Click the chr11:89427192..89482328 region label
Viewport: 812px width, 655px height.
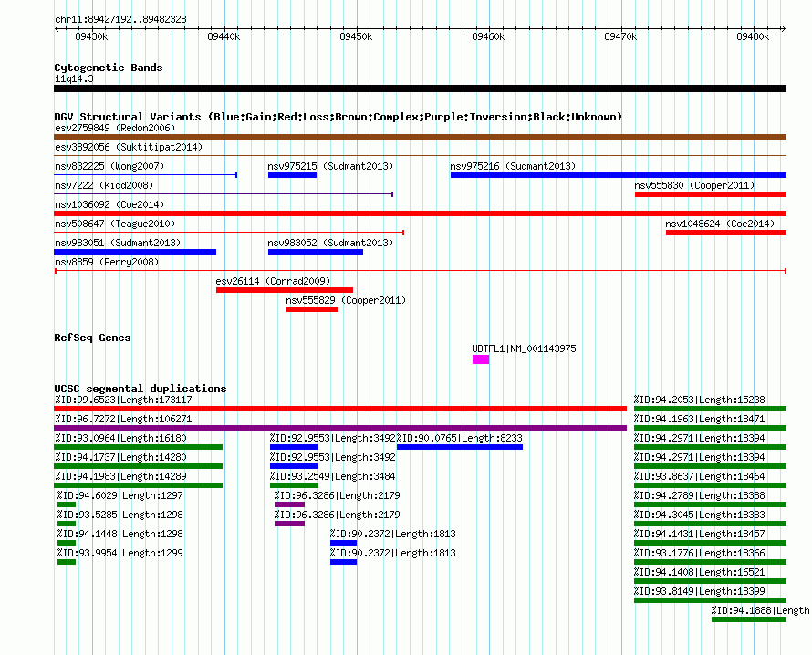click(x=120, y=20)
